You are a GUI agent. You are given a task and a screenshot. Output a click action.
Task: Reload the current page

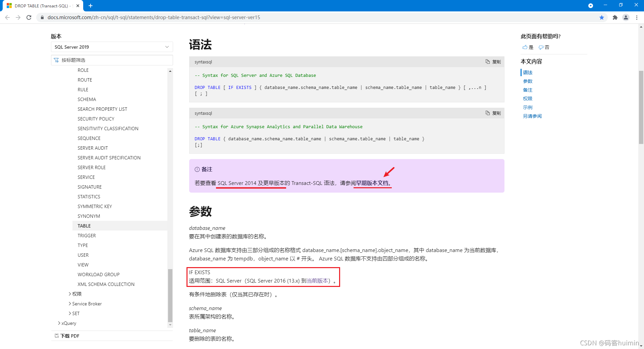(x=29, y=17)
